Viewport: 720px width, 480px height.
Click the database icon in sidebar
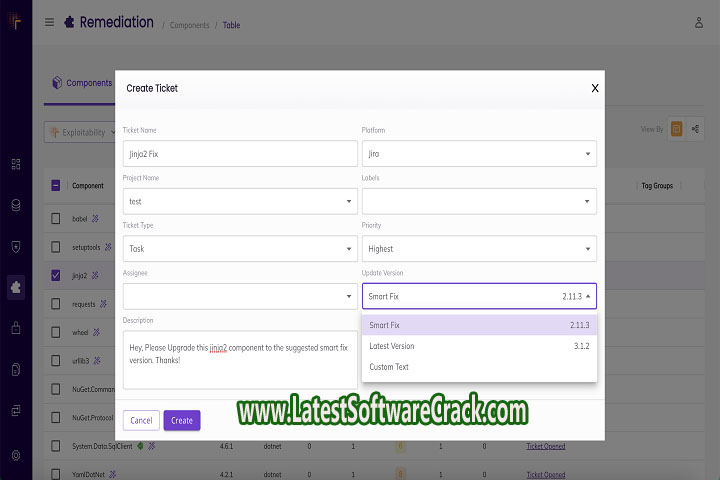click(15, 205)
